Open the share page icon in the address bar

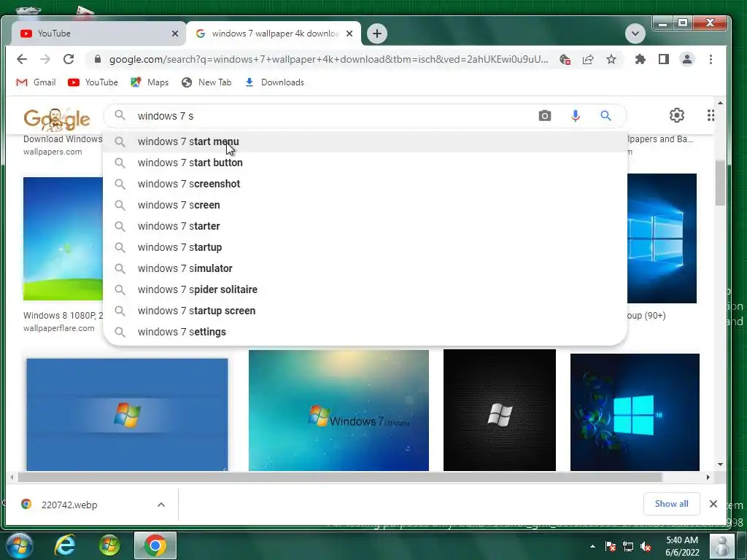tap(588, 59)
